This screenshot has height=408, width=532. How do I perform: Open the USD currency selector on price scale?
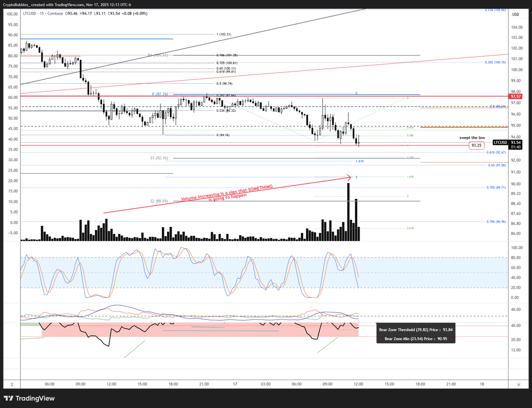click(516, 15)
